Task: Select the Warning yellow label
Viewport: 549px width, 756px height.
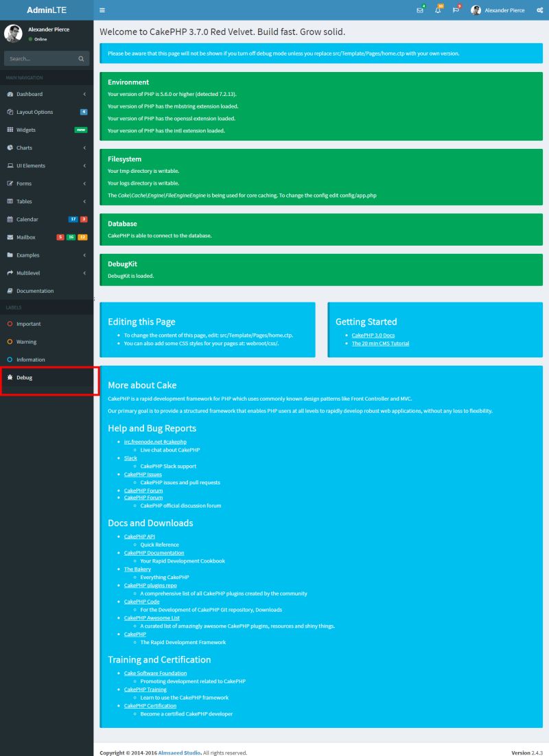Action: (x=11, y=341)
